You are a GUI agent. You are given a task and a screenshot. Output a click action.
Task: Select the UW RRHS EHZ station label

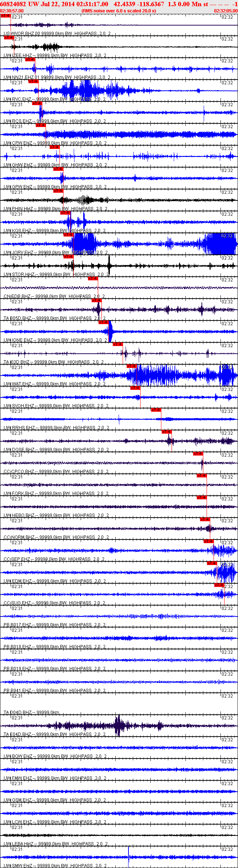click(x=57, y=428)
